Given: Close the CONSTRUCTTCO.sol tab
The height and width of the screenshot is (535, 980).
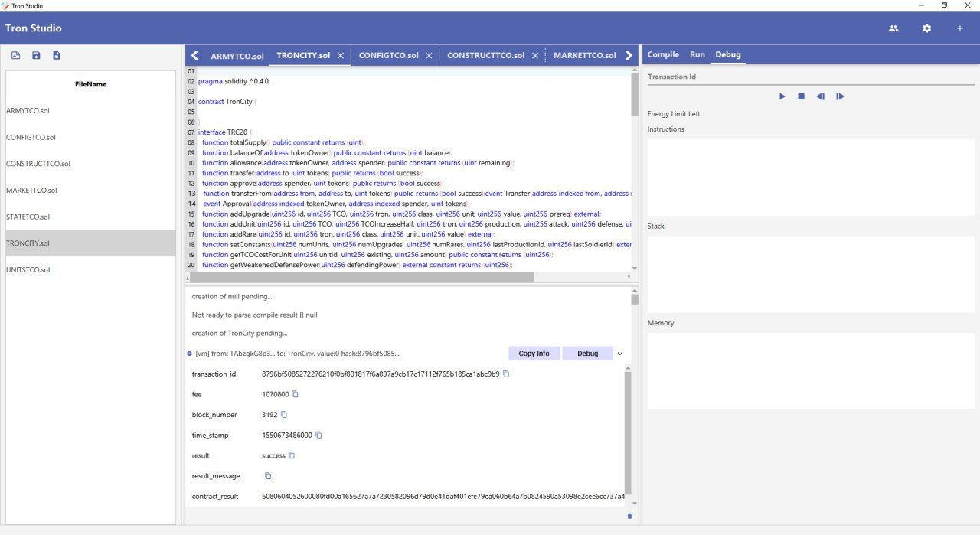Looking at the screenshot, I should click(x=534, y=56).
